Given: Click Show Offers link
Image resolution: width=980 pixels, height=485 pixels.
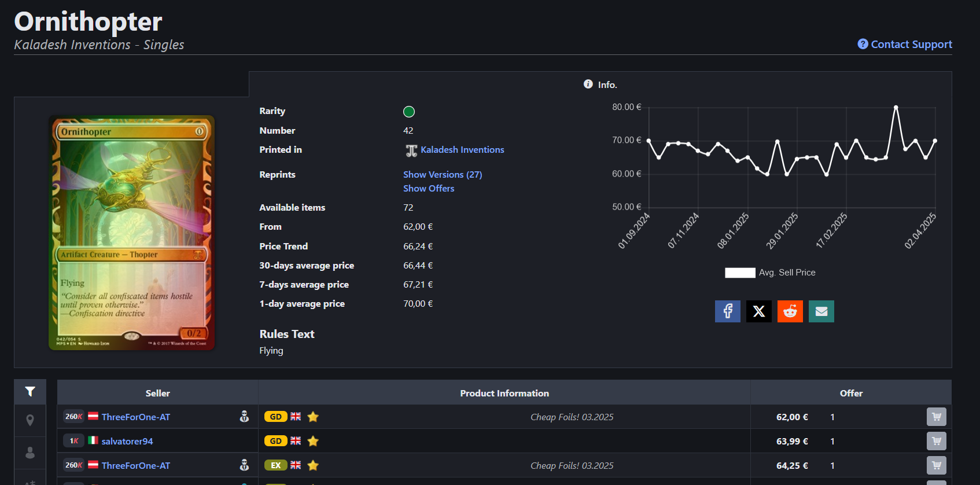Looking at the screenshot, I should tap(429, 189).
